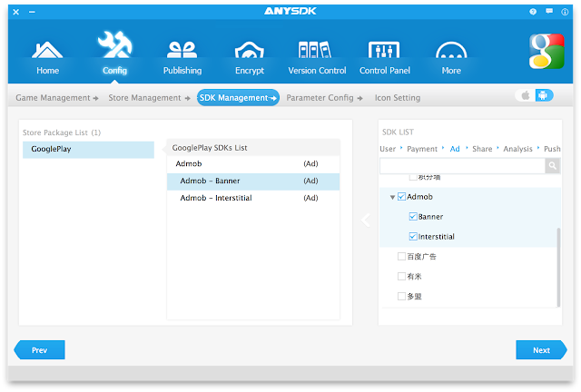Click the Version Control label
Viewport: 581px width, 392px height.
317,71
